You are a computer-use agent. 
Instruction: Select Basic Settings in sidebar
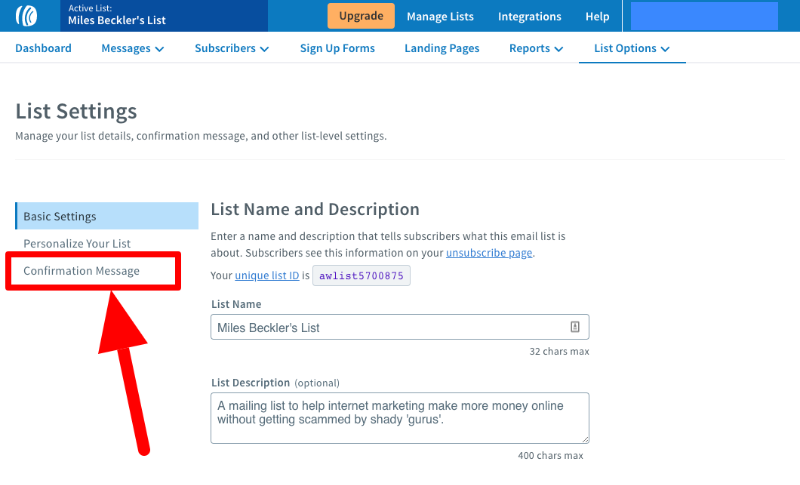click(x=107, y=216)
